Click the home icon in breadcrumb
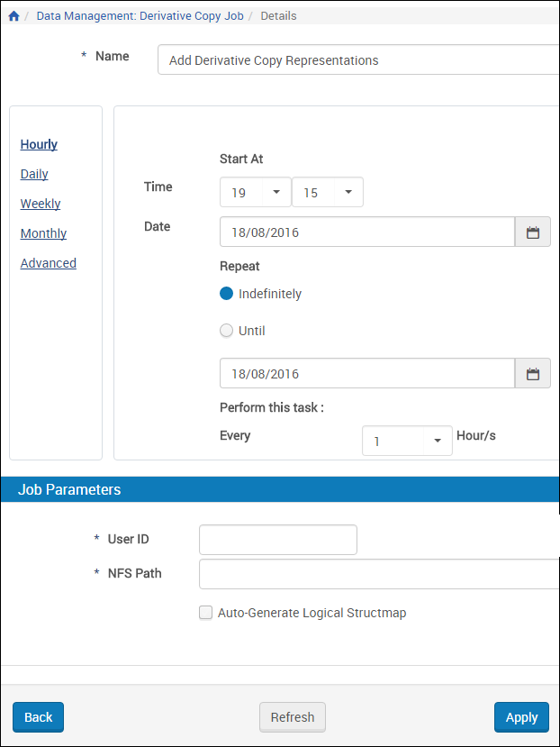 coord(14,16)
